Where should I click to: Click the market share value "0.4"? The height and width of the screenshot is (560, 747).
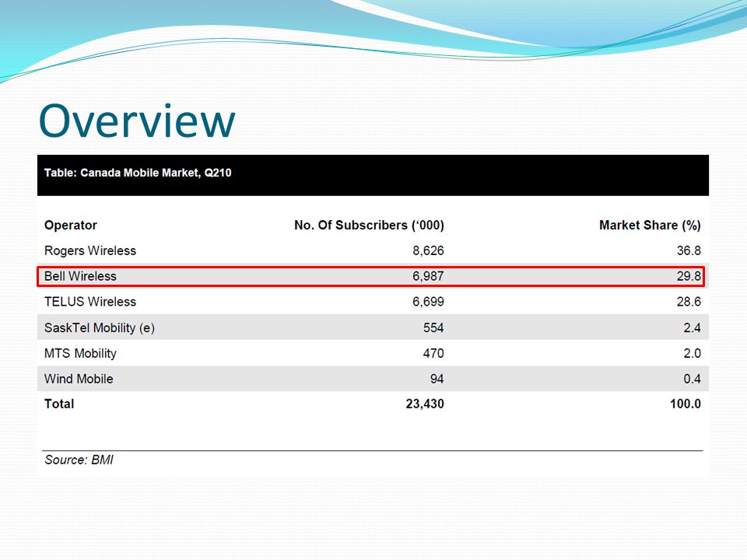pos(693,379)
